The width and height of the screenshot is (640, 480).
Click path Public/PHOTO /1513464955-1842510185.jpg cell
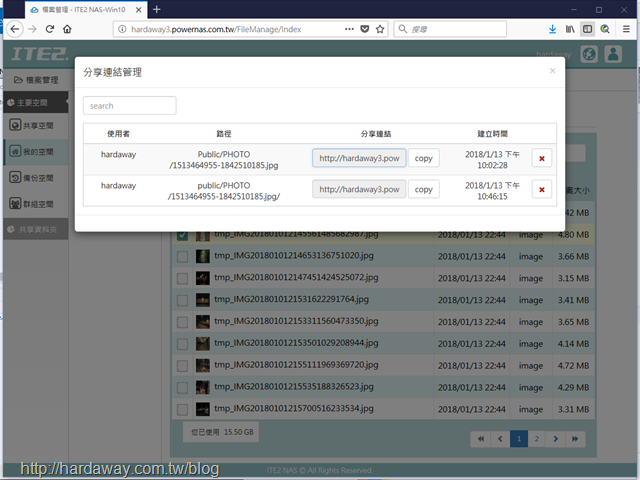[224, 160]
